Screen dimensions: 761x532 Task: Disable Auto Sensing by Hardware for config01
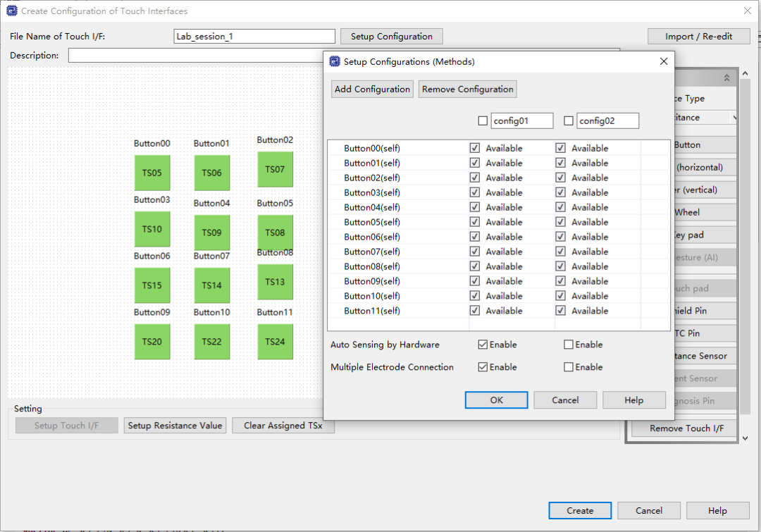pyautogui.click(x=483, y=345)
